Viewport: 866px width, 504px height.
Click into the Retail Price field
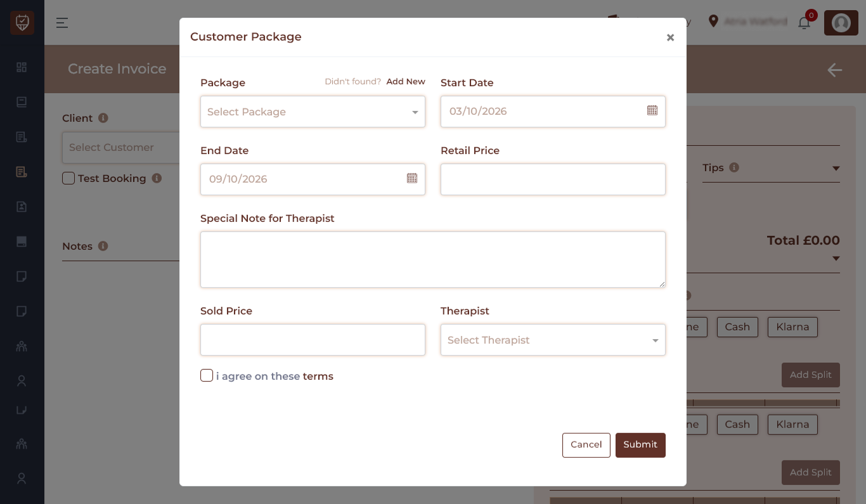click(x=553, y=179)
